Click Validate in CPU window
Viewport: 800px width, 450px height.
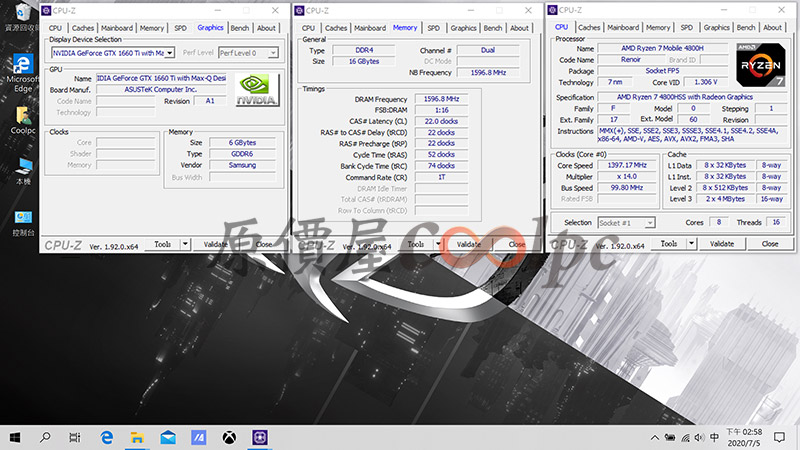[721, 244]
